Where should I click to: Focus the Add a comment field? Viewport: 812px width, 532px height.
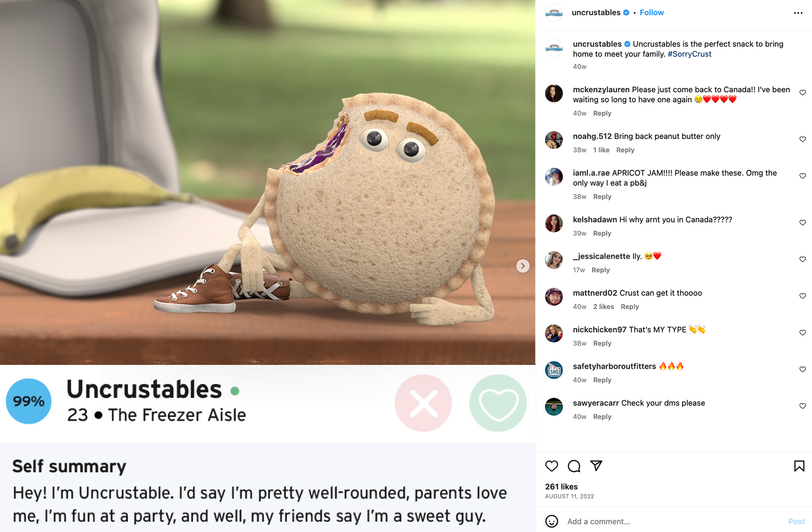click(x=674, y=521)
